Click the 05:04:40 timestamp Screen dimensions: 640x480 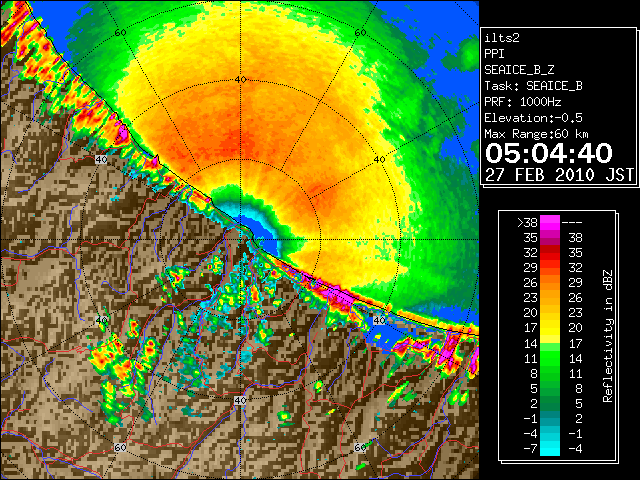(549, 153)
